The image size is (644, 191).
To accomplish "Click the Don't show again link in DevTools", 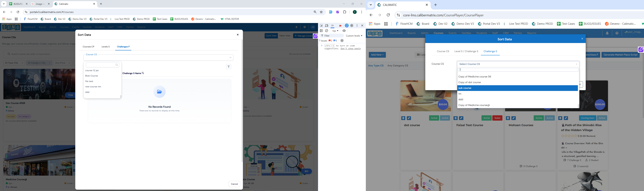I will tap(351, 49).
